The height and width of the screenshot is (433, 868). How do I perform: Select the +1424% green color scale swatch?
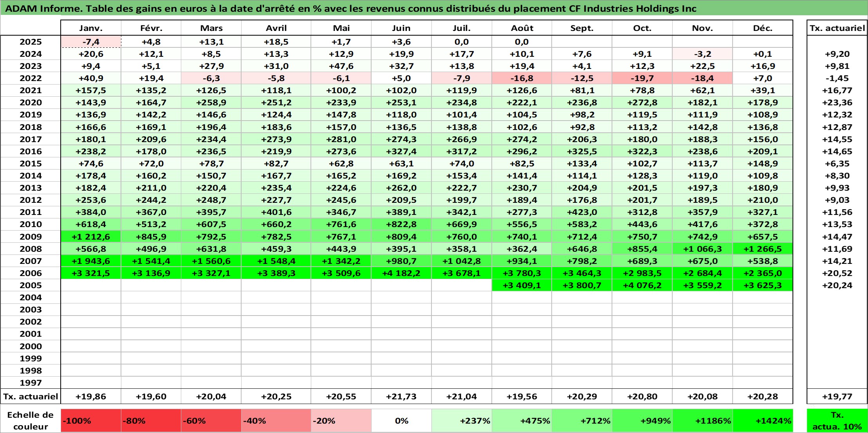pyautogui.click(x=763, y=421)
